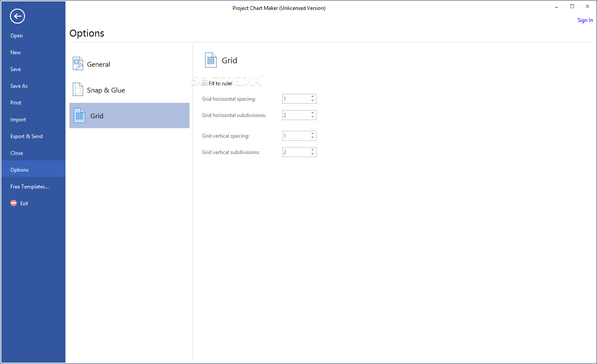Click the back arrow circle icon
Screen dimensions: 597x364
pos(18,16)
